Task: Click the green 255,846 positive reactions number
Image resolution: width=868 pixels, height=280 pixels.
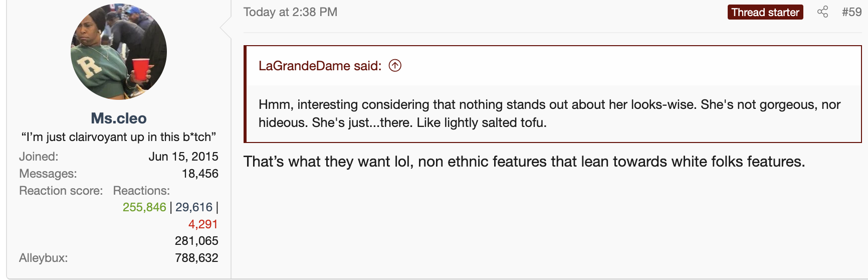Action: [144, 207]
